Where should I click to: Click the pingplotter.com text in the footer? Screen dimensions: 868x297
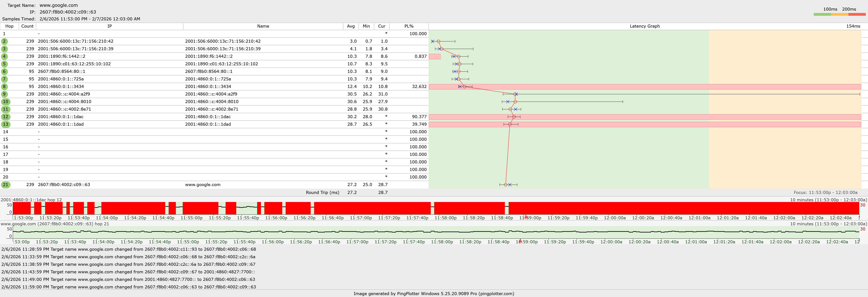(x=496, y=294)
